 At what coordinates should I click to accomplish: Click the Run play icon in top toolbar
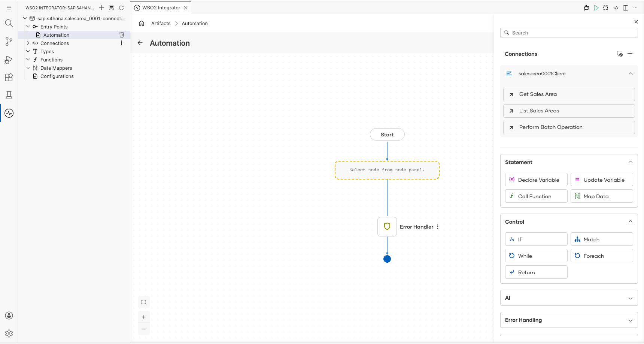[x=596, y=8]
